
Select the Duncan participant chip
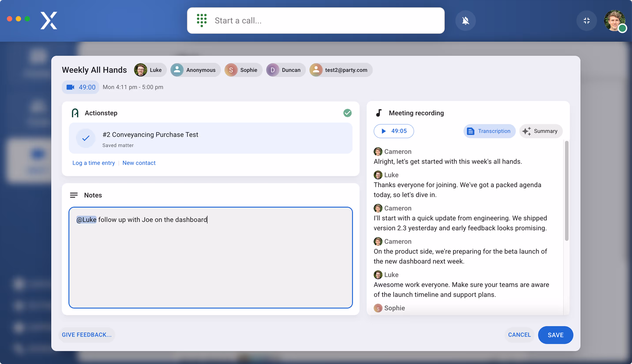click(286, 70)
